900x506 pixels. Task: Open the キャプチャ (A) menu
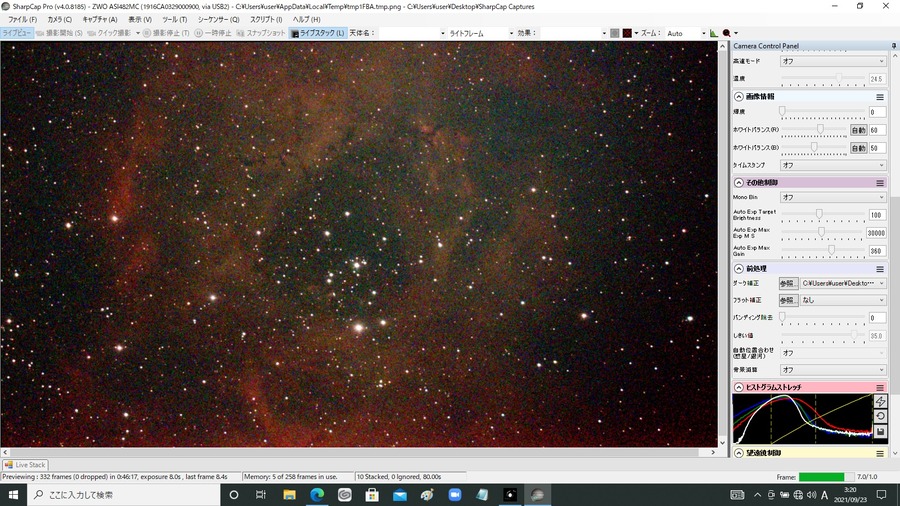[x=100, y=20]
